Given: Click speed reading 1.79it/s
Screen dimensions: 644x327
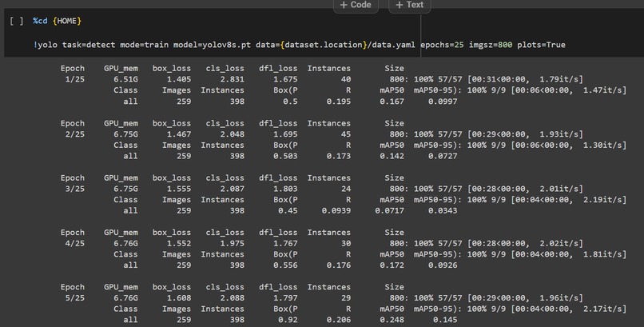Looking at the screenshot, I should pos(559,79).
